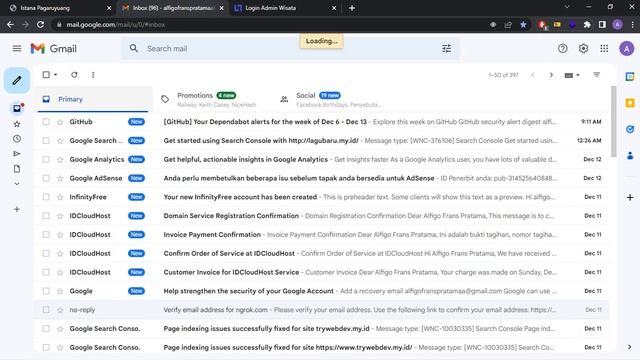
Task: Open the Gmail main menu hamburger icon
Action: [x=17, y=49]
